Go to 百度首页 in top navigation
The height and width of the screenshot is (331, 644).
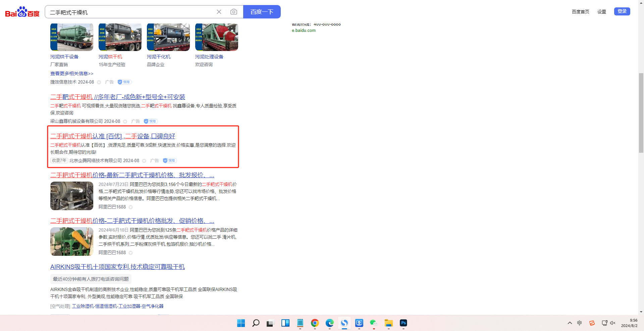pos(580,12)
